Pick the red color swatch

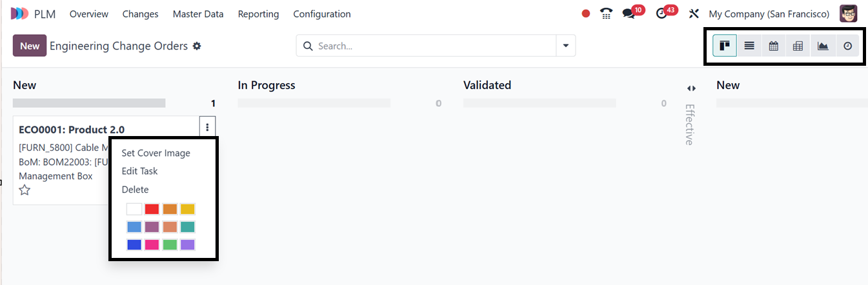tap(152, 209)
